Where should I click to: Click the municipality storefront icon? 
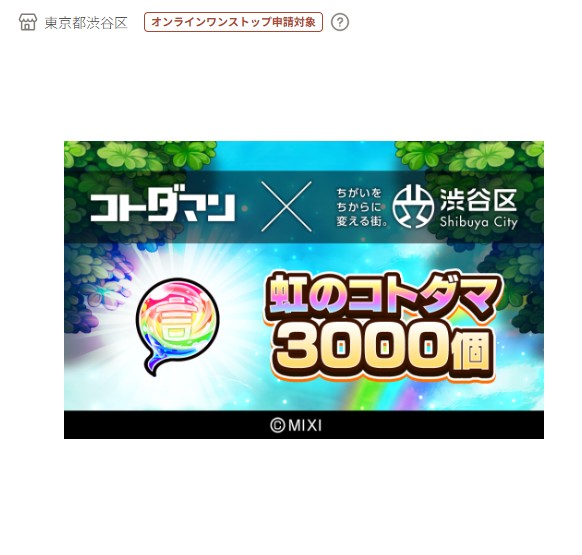tap(28, 22)
